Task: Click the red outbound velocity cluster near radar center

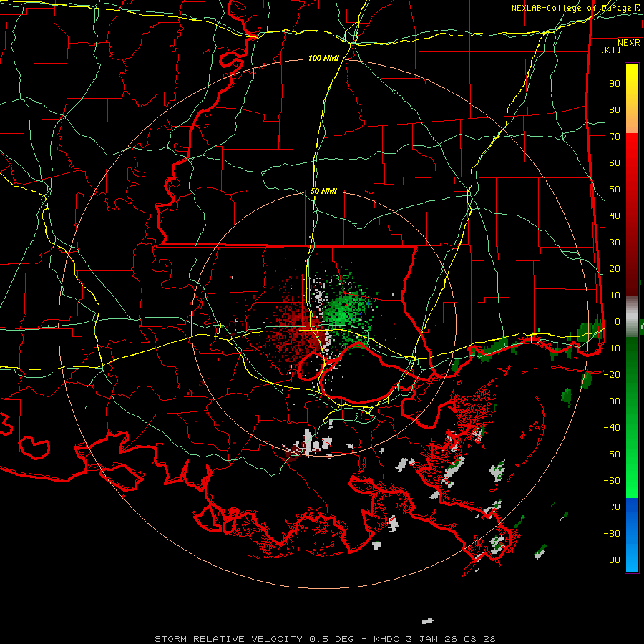Action: pyautogui.click(x=296, y=328)
